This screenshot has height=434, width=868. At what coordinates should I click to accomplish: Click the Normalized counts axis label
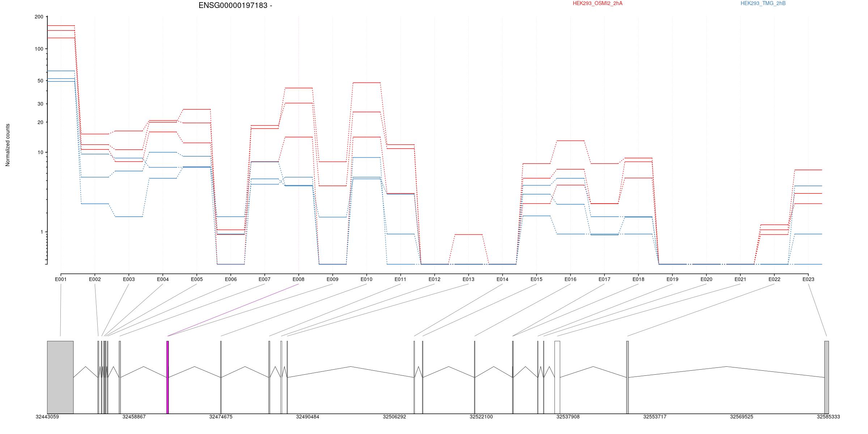(8, 145)
